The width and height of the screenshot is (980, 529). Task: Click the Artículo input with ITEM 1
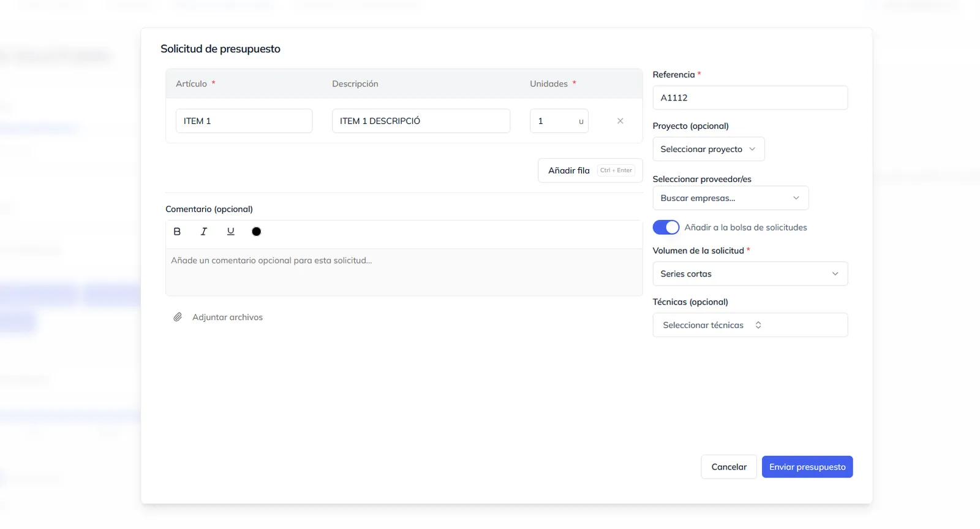[x=244, y=121]
